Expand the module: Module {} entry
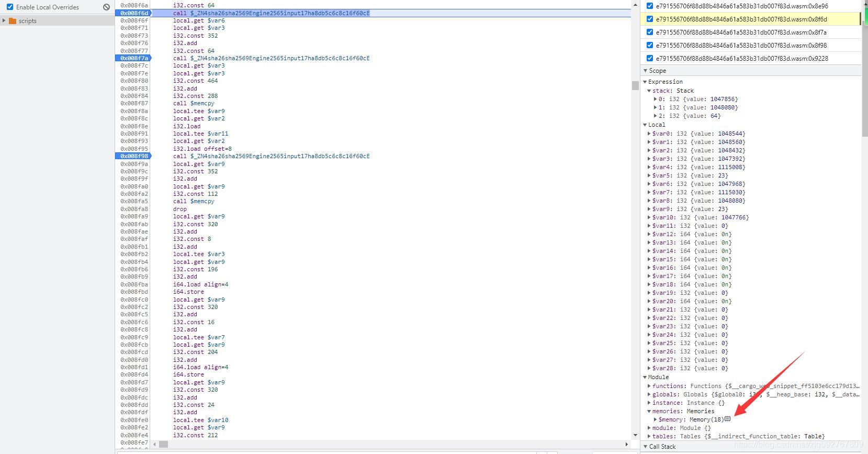The width and height of the screenshot is (868, 454). 649,428
